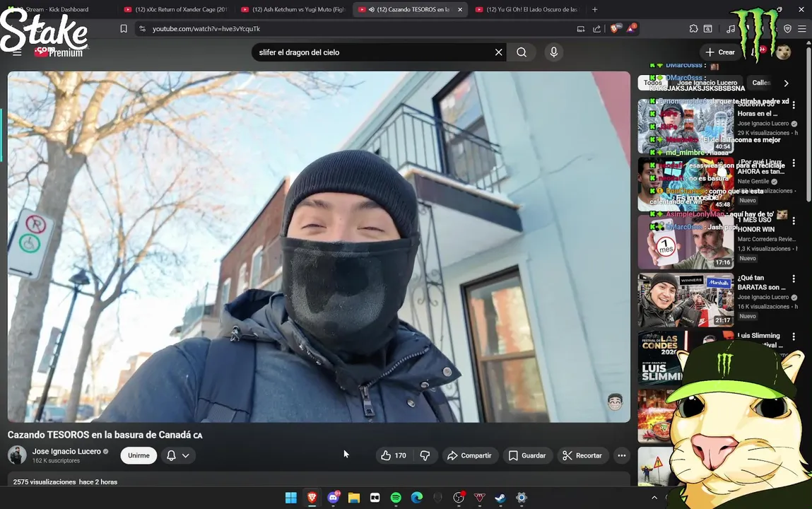Open the browser extensions puzzle icon

click(x=693, y=29)
